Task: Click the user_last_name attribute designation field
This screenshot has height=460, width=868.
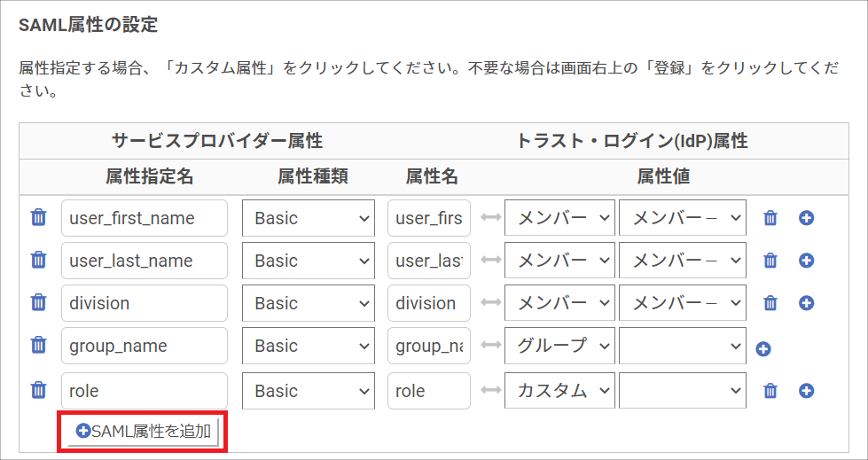Action: tap(145, 261)
